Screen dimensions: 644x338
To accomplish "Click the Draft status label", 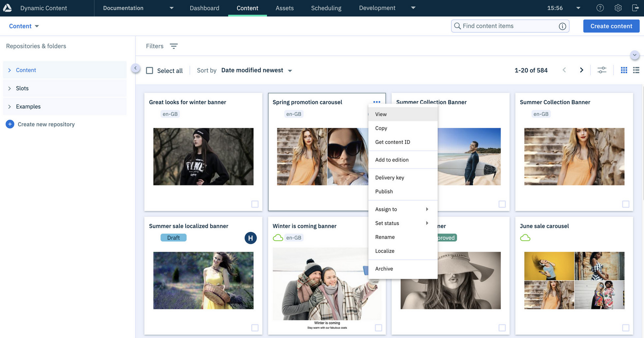I will coord(173,238).
